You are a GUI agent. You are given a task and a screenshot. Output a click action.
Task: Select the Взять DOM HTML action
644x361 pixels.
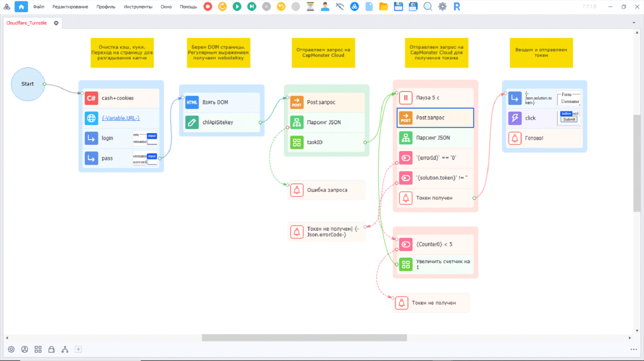[222, 102]
